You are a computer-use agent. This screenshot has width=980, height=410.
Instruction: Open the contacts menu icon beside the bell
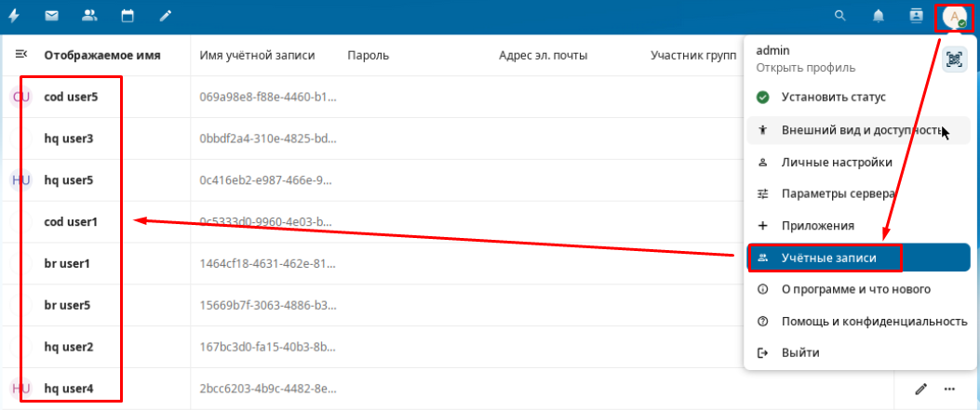(x=916, y=16)
